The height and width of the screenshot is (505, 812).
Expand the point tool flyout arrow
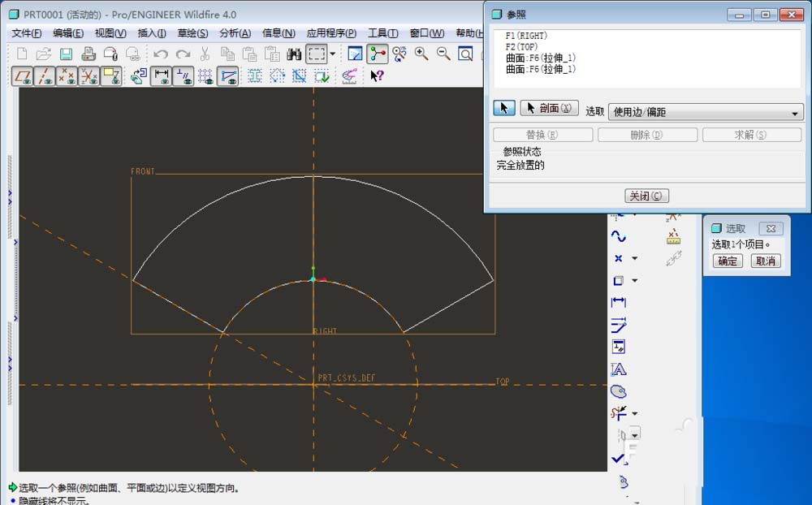[635, 258]
